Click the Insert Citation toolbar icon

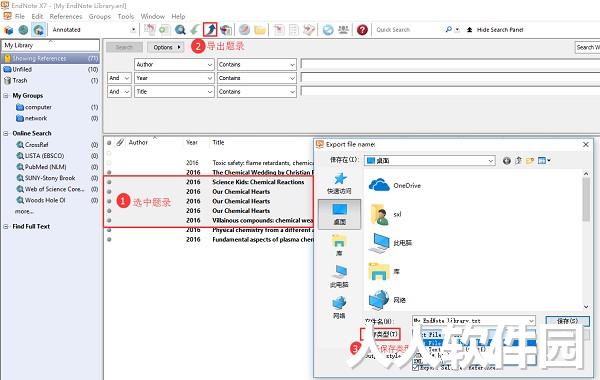279,29
